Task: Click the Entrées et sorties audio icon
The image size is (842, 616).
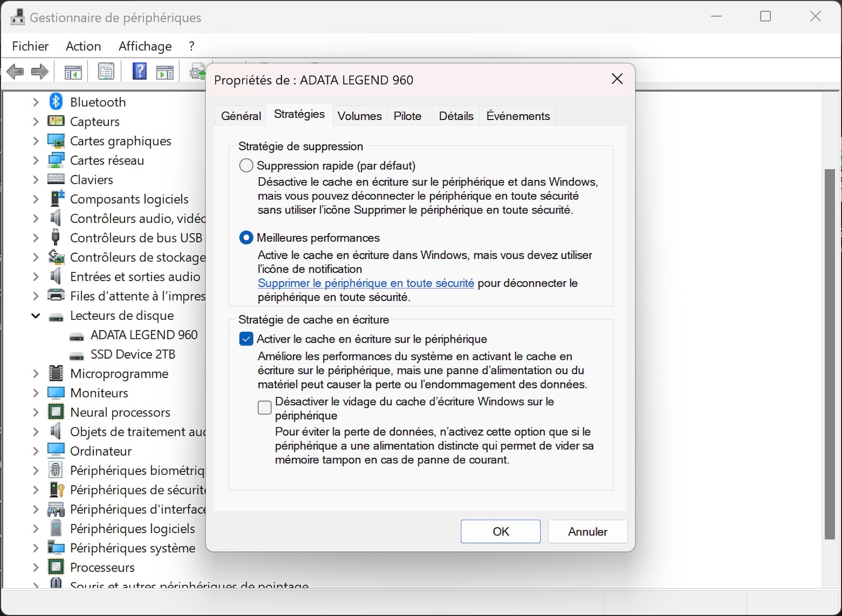Action: tap(56, 276)
